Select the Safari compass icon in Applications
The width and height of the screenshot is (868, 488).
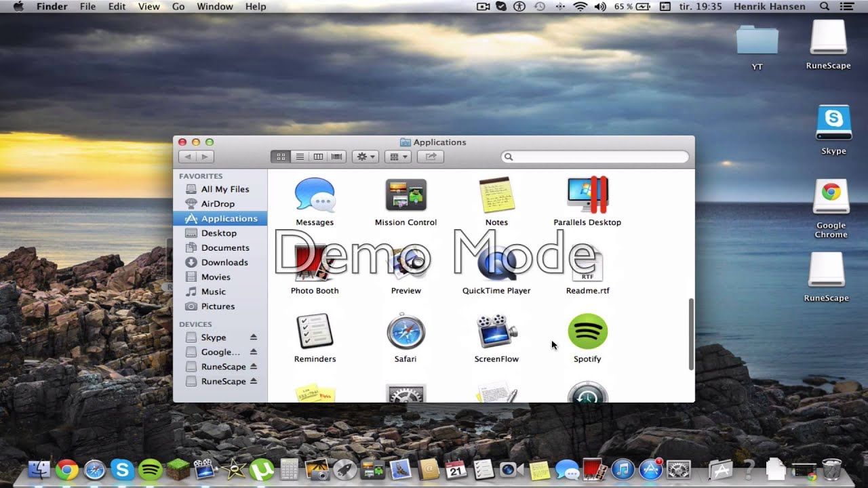[x=406, y=331]
